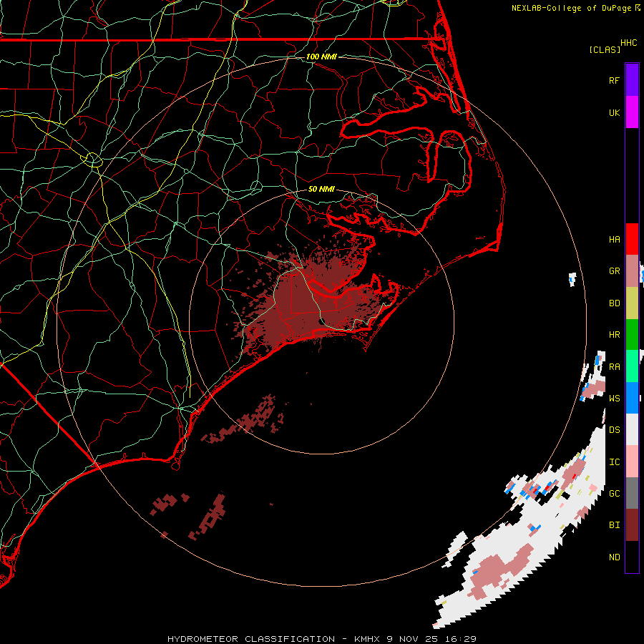Click the ND legend label
The height and width of the screenshot is (644, 644).
(614, 557)
